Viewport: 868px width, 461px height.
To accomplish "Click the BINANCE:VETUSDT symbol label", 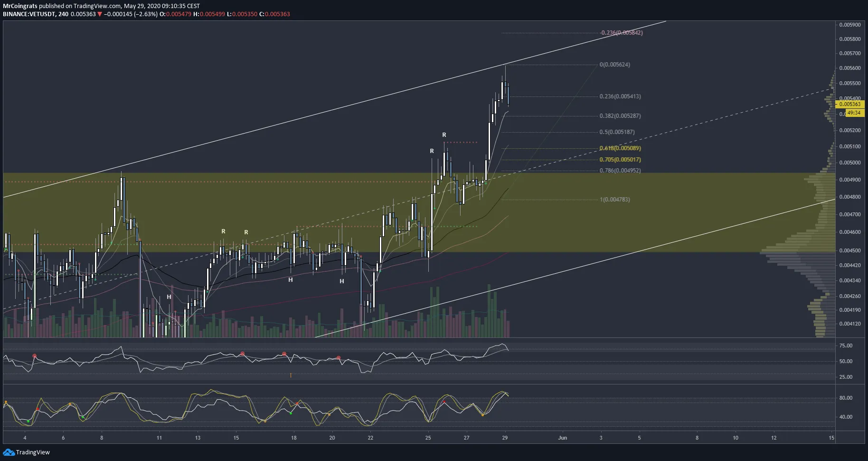I will pos(29,14).
